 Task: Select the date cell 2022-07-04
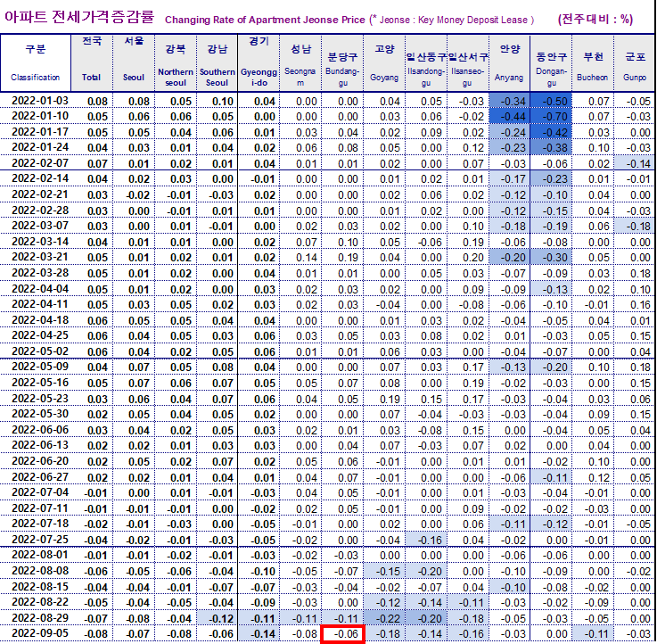click(36, 492)
